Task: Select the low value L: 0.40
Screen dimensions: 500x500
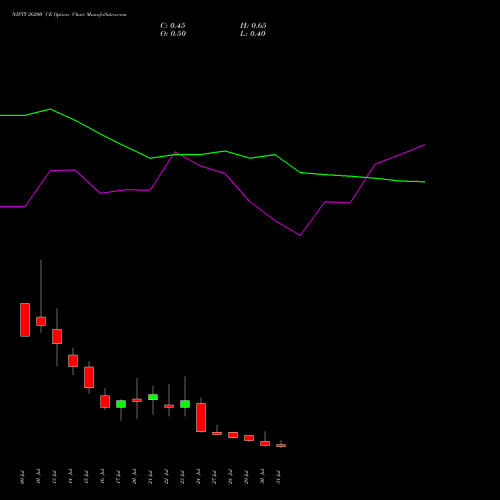Action: 253,34
